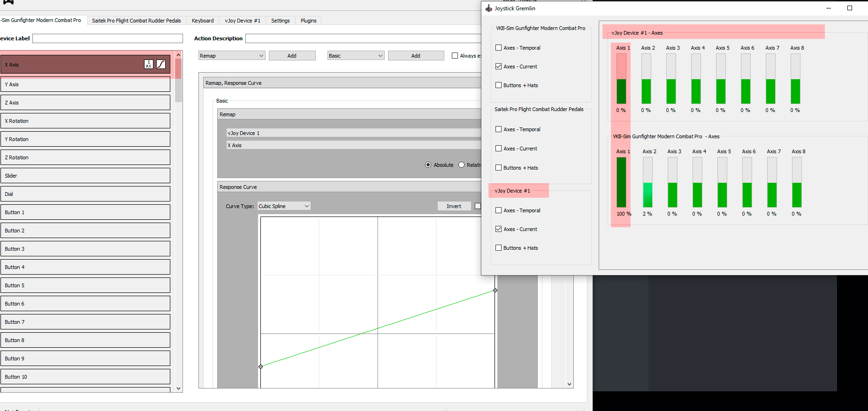Click the Response Curve section header
This screenshot has width=868, height=411.
350,187
